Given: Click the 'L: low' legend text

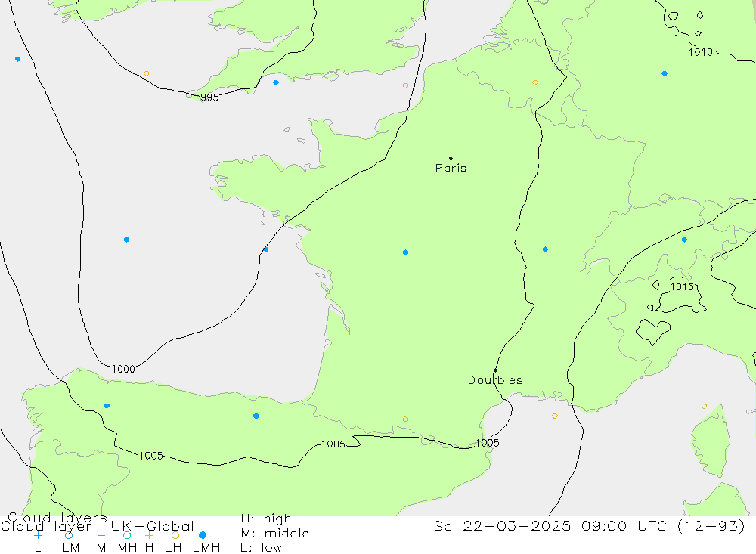Looking at the screenshot, I should coord(261,548).
